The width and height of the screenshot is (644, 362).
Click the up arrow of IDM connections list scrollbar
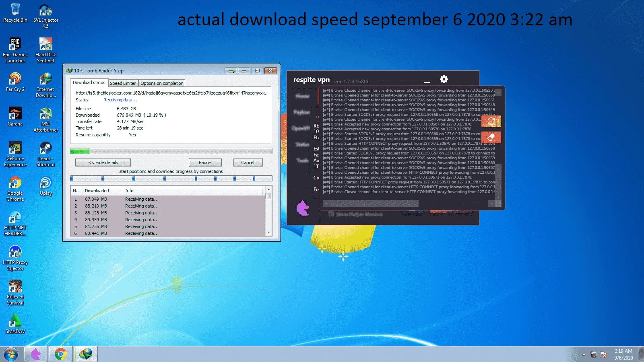[x=268, y=189]
